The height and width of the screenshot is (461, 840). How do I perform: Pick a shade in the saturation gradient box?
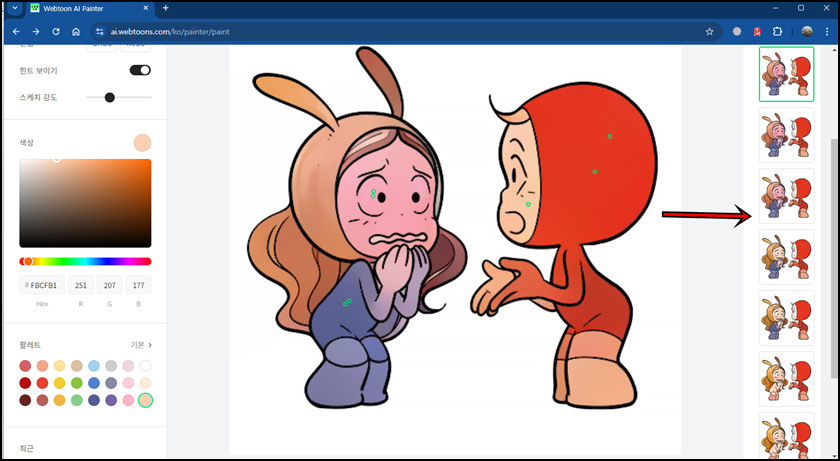tap(85, 203)
